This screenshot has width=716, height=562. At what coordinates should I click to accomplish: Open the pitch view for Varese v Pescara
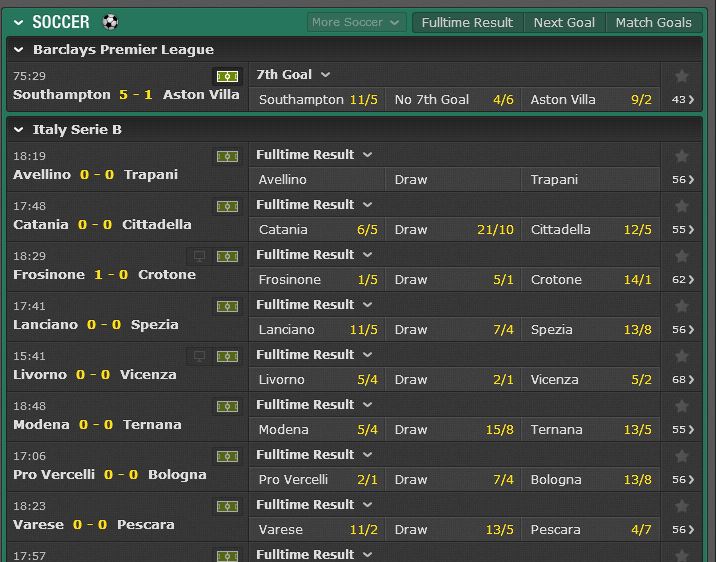click(x=227, y=506)
